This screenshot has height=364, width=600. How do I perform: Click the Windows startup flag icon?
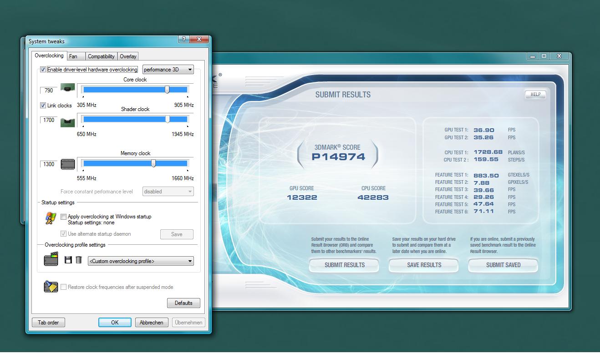point(50,219)
